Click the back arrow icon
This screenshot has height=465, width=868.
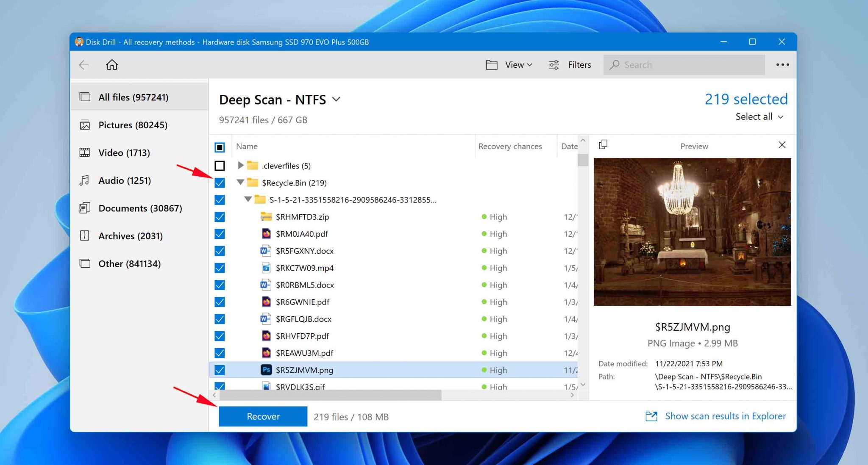(x=84, y=65)
